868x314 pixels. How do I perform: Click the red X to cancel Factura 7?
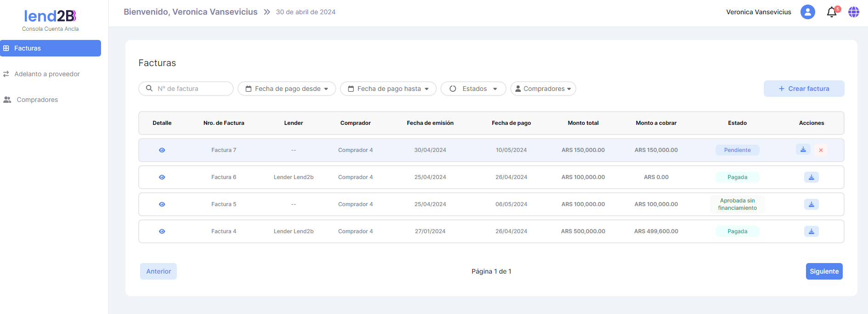click(821, 150)
